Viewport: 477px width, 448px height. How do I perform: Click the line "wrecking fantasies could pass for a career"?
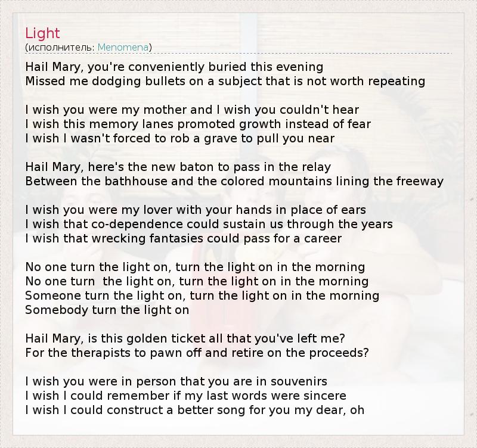pos(183,238)
